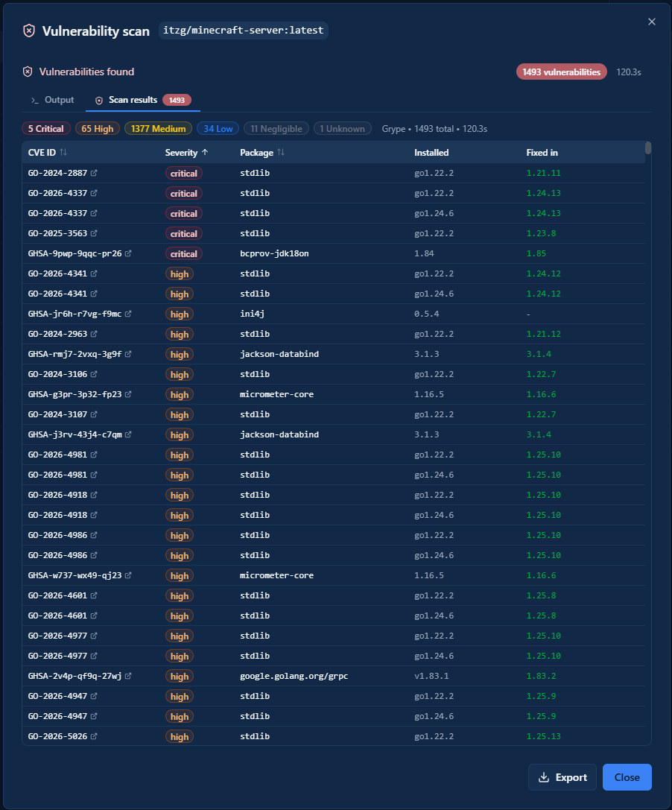Image resolution: width=672 pixels, height=810 pixels.
Task: Select the Scan results tab
Action: pyautogui.click(x=143, y=100)
